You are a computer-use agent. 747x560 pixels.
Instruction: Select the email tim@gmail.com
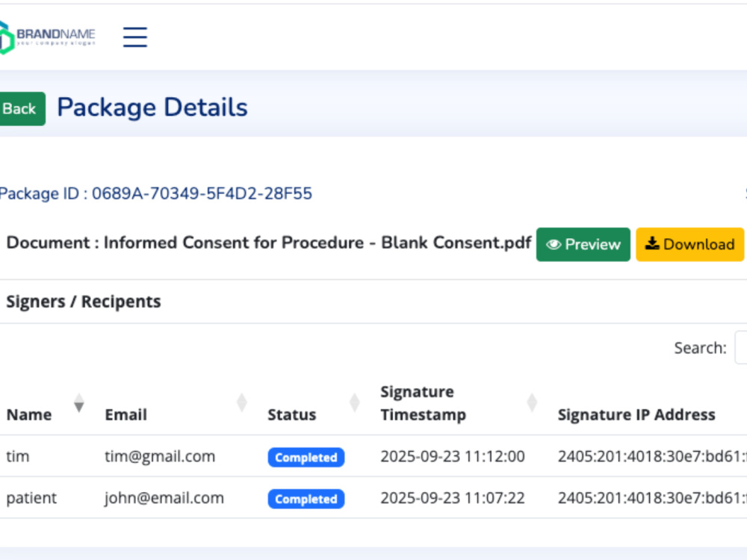(x=160, y=456)
